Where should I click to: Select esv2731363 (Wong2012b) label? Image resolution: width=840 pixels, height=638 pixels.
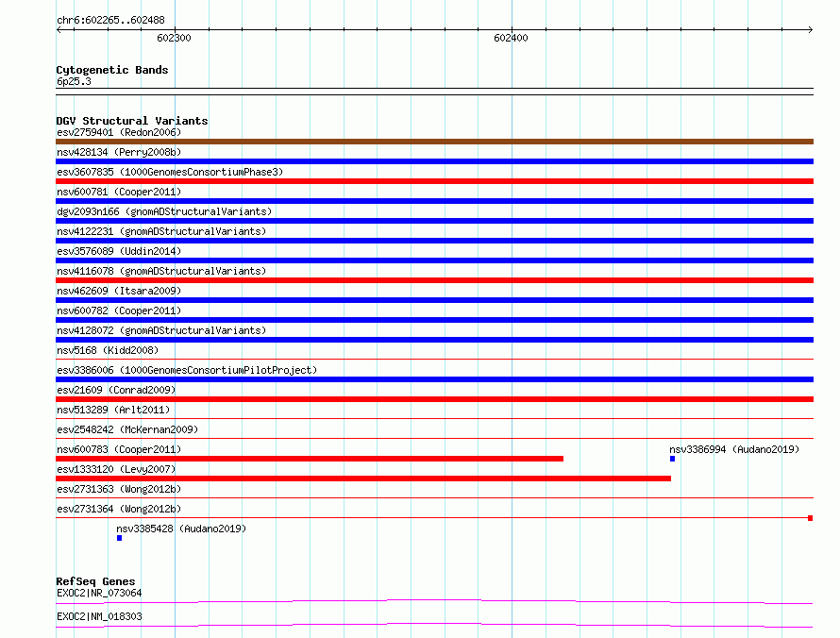point(119,489)
